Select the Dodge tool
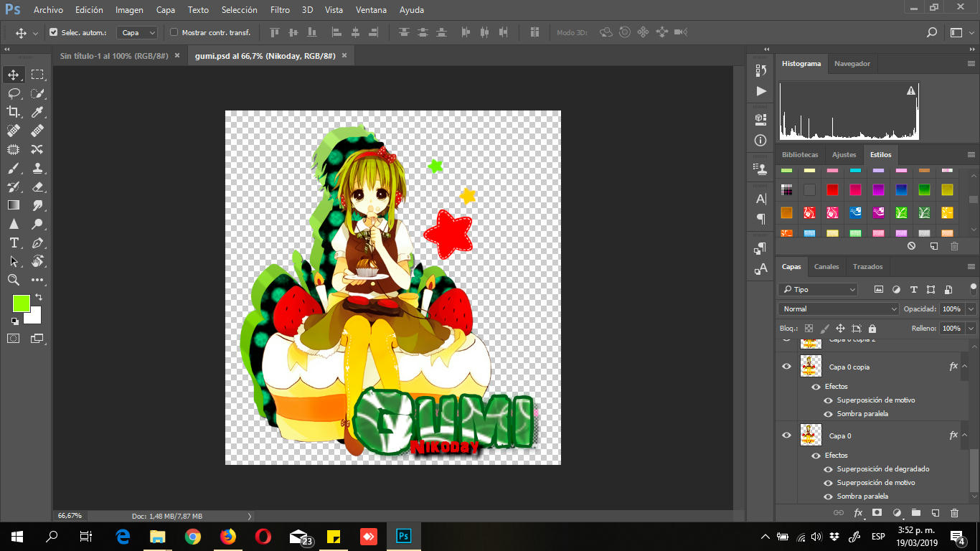This screenshot has width=980, height=551. 37,224
